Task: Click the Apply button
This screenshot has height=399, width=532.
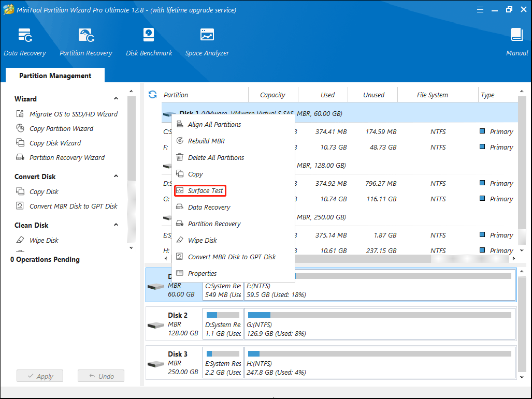Action: click(40, 376)
